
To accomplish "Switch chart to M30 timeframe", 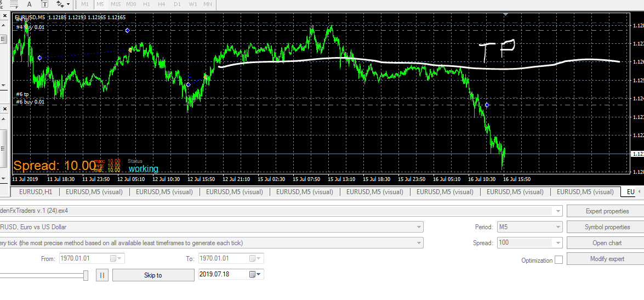I will [x=132, y=4].
